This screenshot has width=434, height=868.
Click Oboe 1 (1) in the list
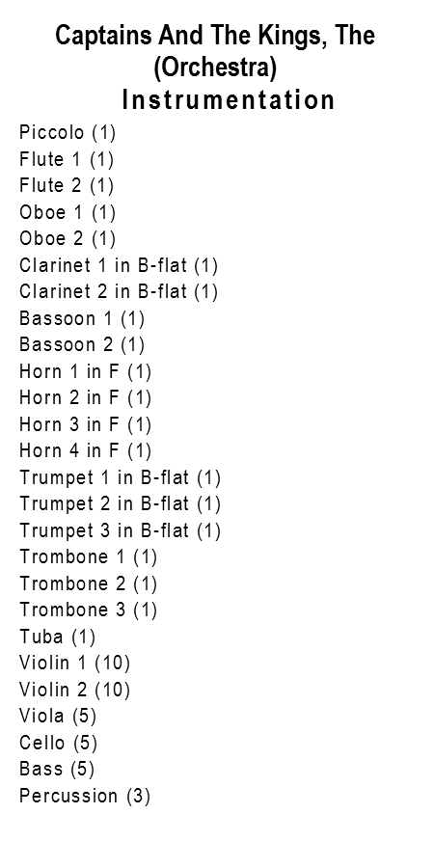click(68, 212)
